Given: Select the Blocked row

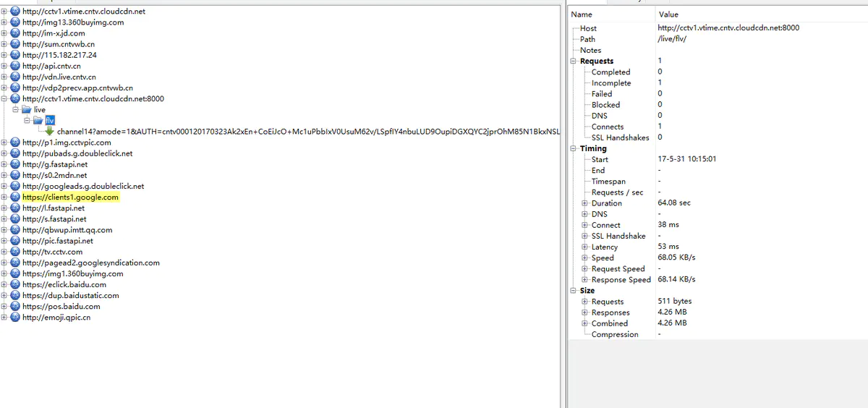Looking at the screenshot, I should (718, 105).
